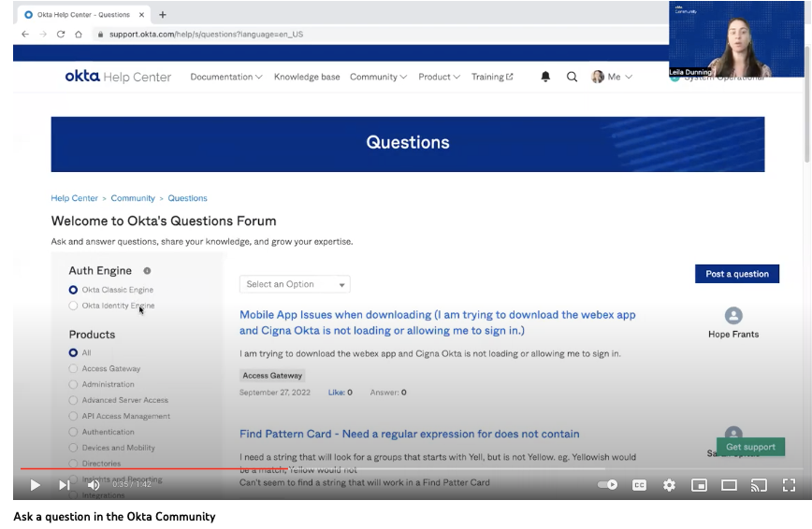Go back with browser back arrow
Viewport: 812px width, 529px height.
point(25,35)
